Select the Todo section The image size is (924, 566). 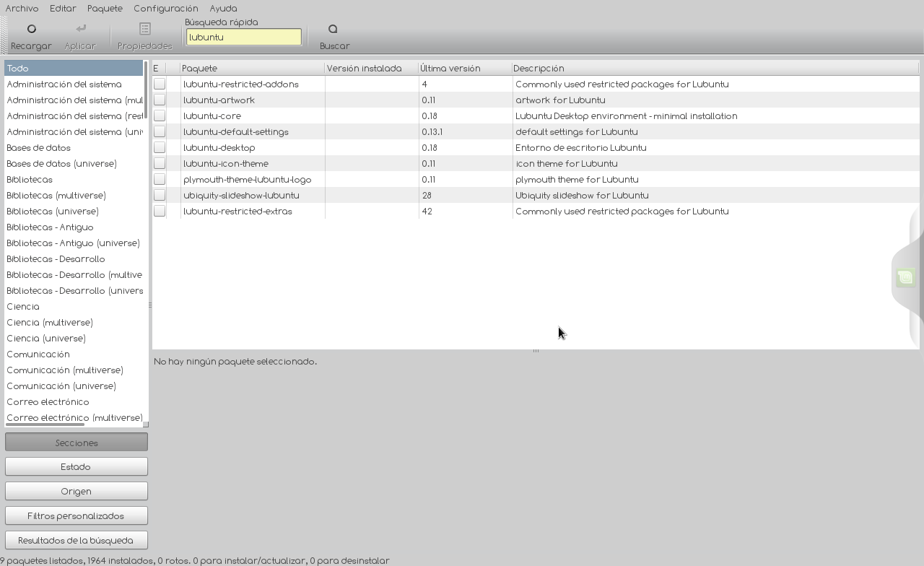click(x=74, y=68)
